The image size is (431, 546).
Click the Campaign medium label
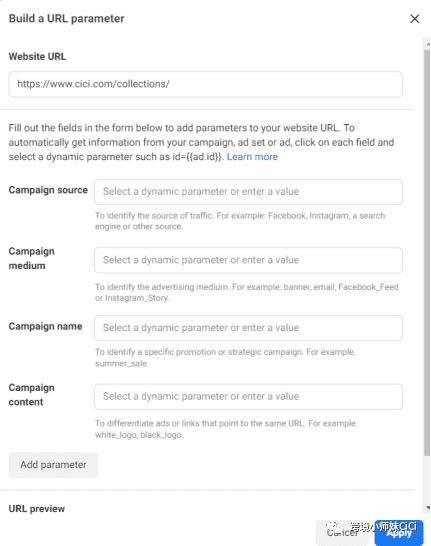click(32, 258)
